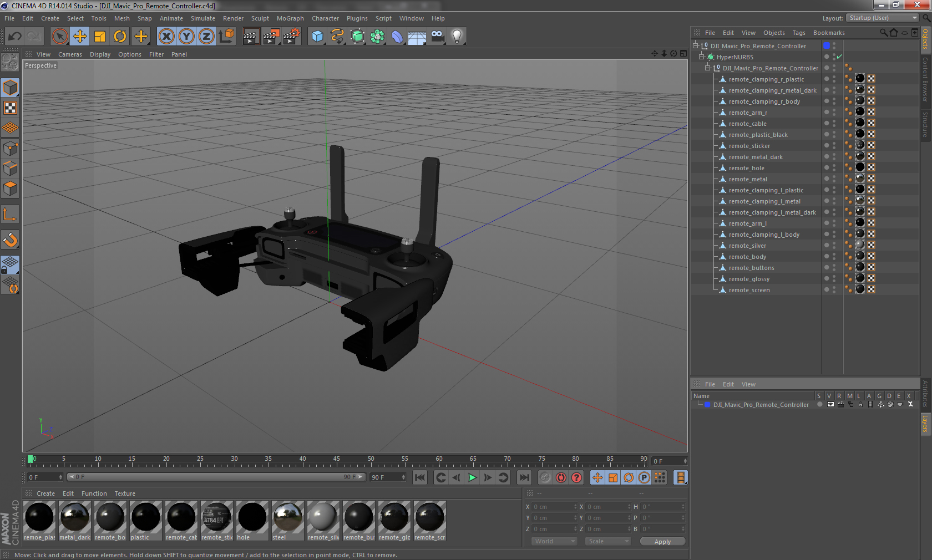Toggle Y-axis lock icon
This screenshot has height=560, width=932.
coord(186,37)
